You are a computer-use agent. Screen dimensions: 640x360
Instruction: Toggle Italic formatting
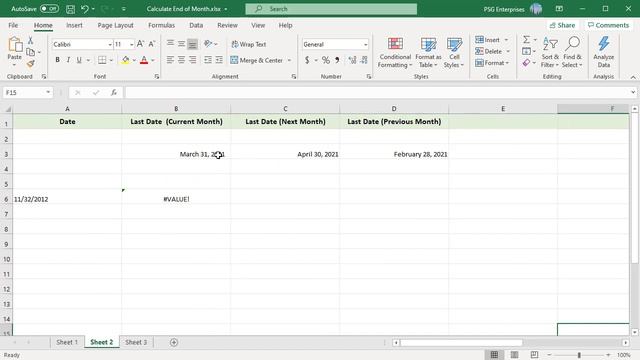(x=68, y=60)
